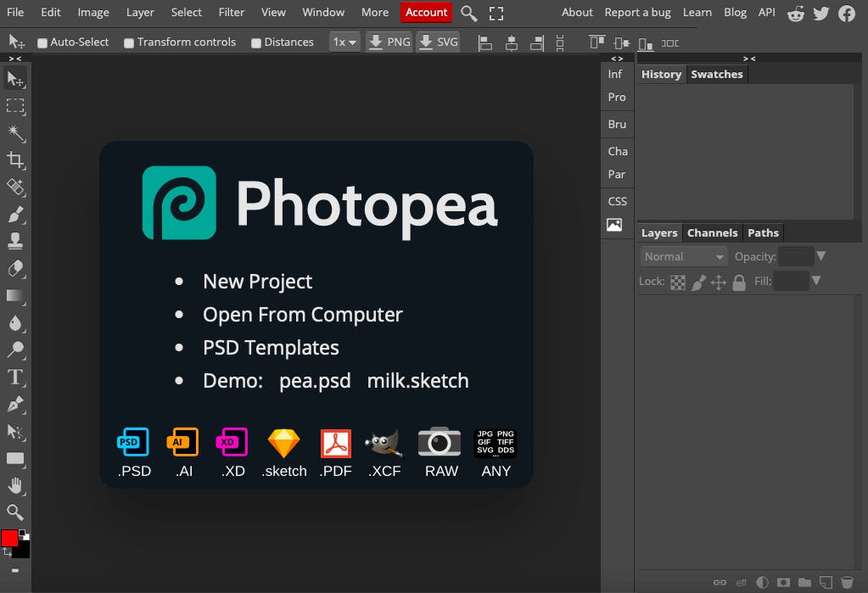Open the pea.psd demo file
The height and width of the screenshot is (593, 868).
[315, 381]
